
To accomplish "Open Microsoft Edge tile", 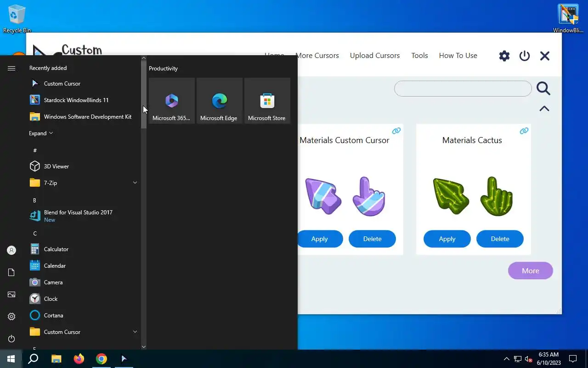I will (x=220, y=101).
